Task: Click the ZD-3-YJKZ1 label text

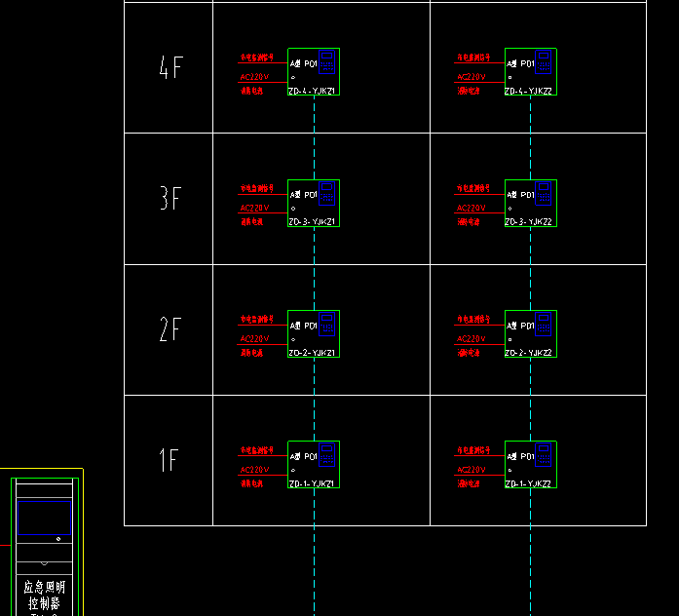Action: point(312,222)
